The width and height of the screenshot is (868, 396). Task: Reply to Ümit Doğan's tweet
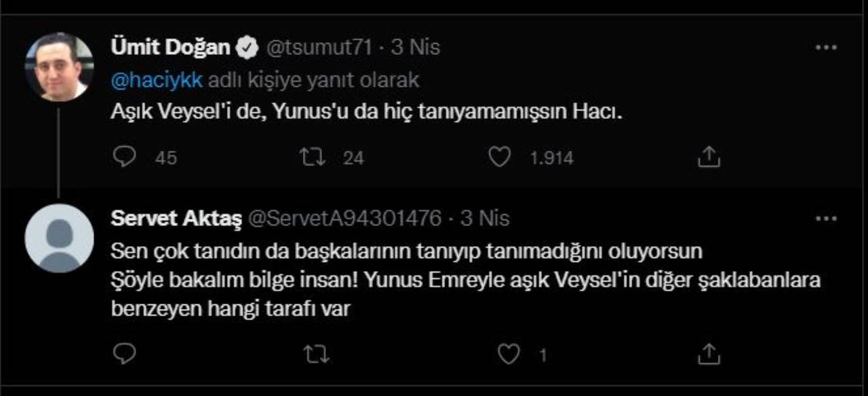(x=125, y=157)
